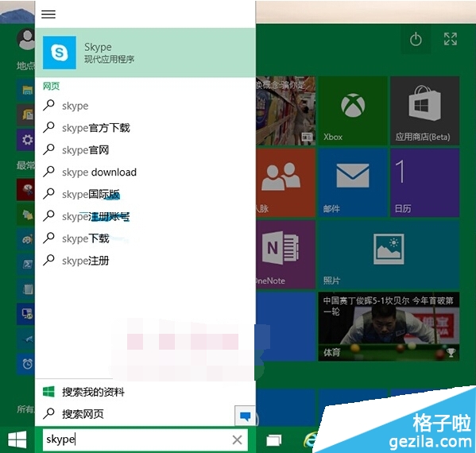Open the 邮件 mail tile
The height and width of the screenshot is (453, 476).
click(353, 183)
